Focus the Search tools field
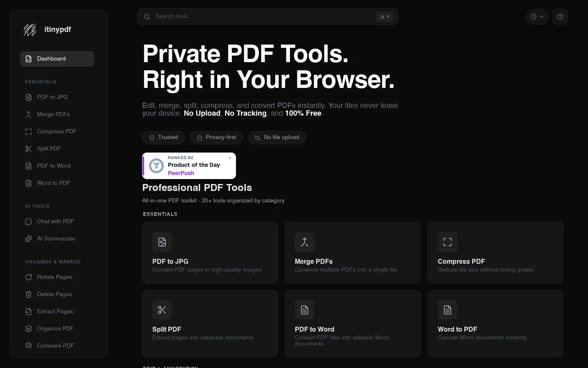This screenshot has height=368, width=588. pos(268,17)
